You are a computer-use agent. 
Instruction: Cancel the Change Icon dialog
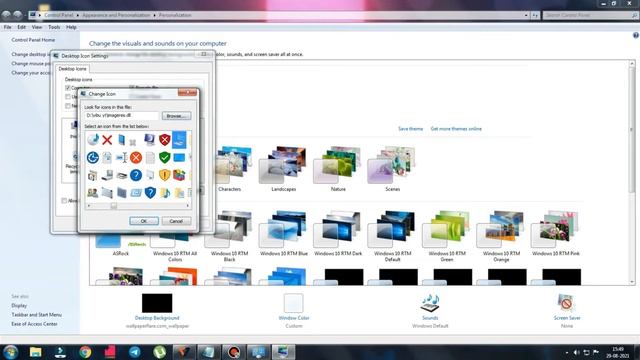pyautogui.click(x=176, y=221)
